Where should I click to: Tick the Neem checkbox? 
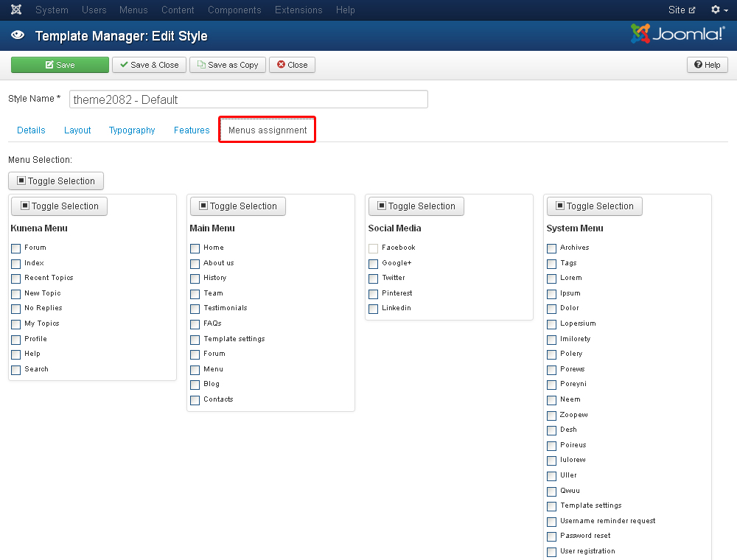coord(552,400)
